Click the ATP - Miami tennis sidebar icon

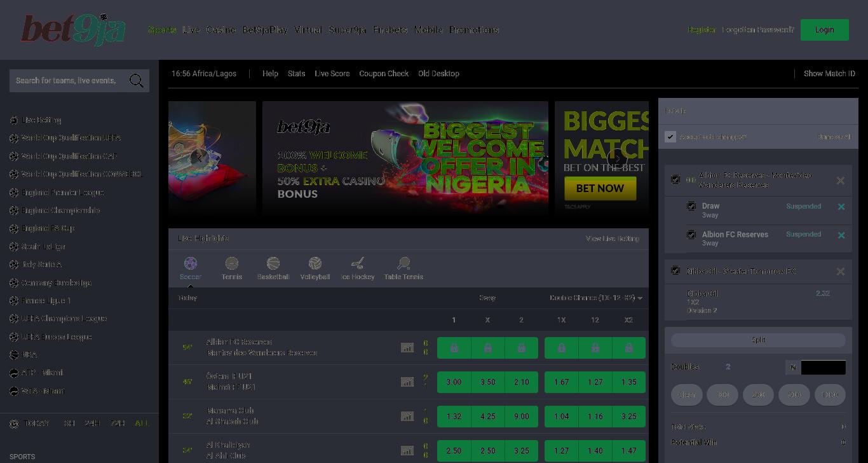tap(14, 373)
